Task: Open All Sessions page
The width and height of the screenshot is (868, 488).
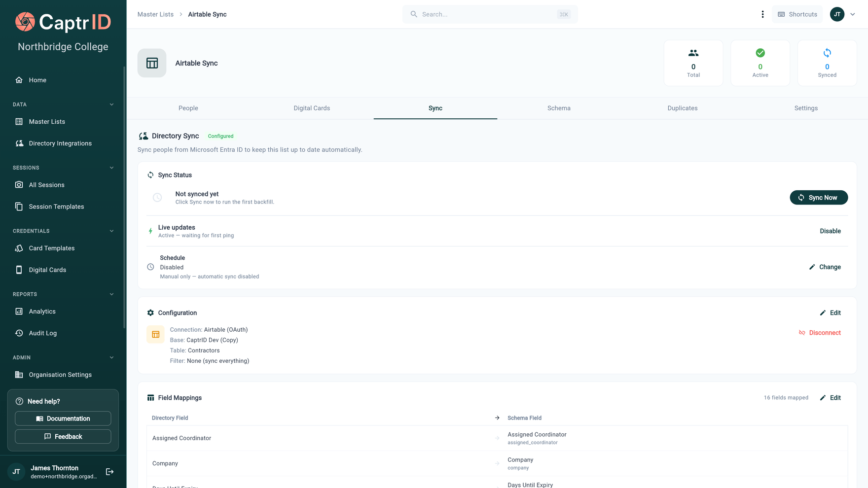Action: 46,185
